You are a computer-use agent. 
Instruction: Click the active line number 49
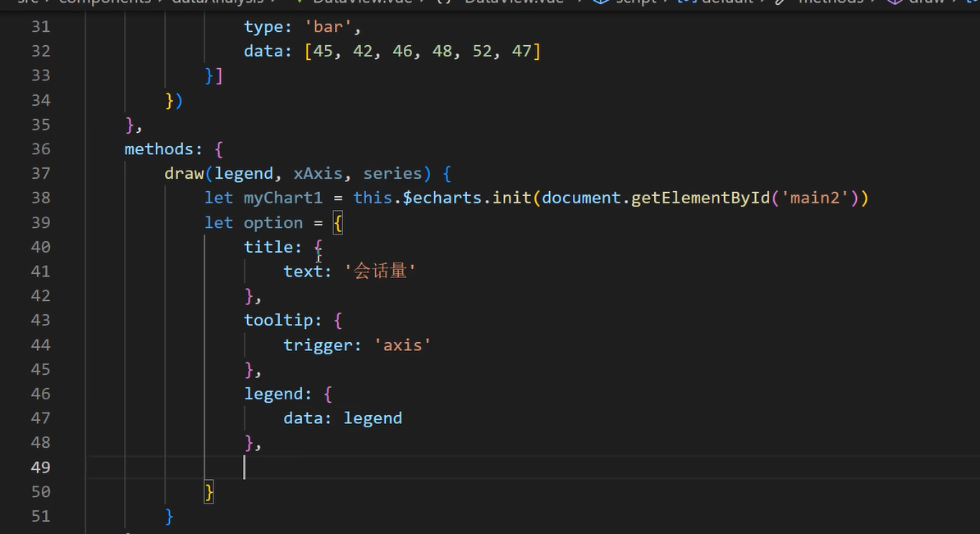tap(40, 468)
